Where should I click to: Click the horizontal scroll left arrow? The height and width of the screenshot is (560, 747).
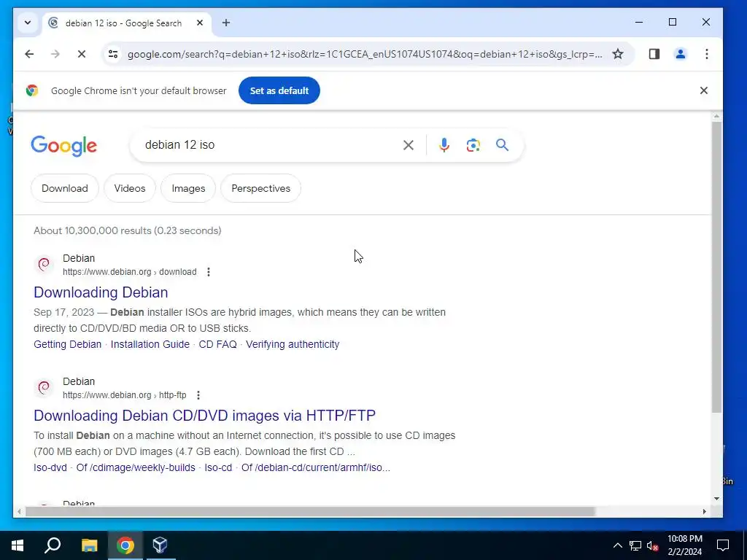18,511
